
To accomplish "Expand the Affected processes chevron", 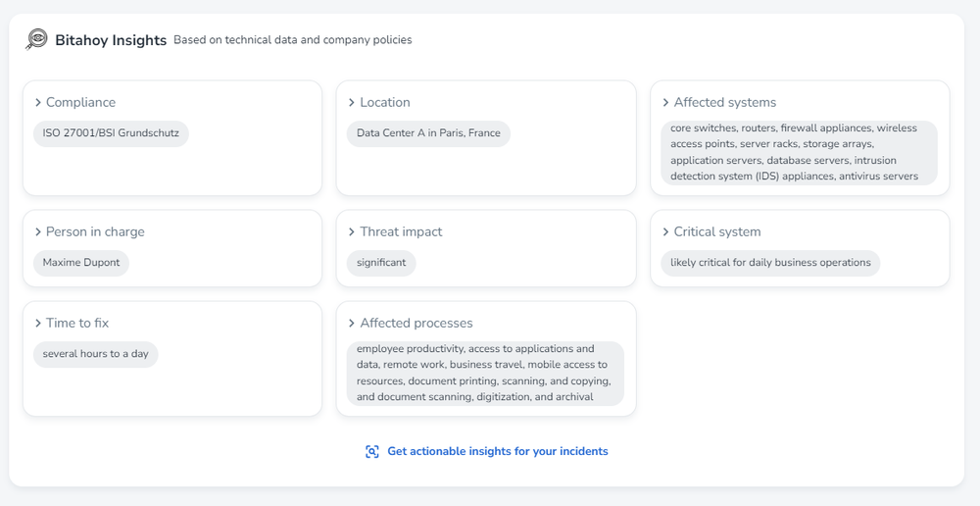I will [352, 324].
